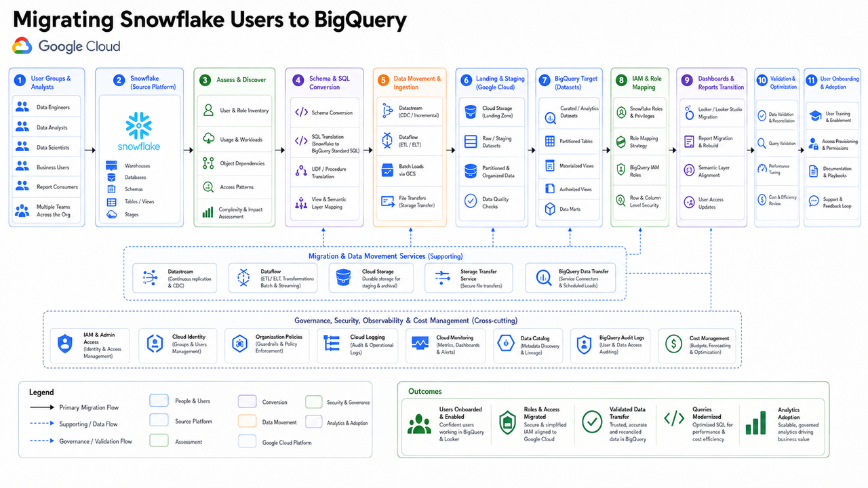
Task: Click the Datastream (CDC / Incremental) icon
Action: (x=388, y=111)
